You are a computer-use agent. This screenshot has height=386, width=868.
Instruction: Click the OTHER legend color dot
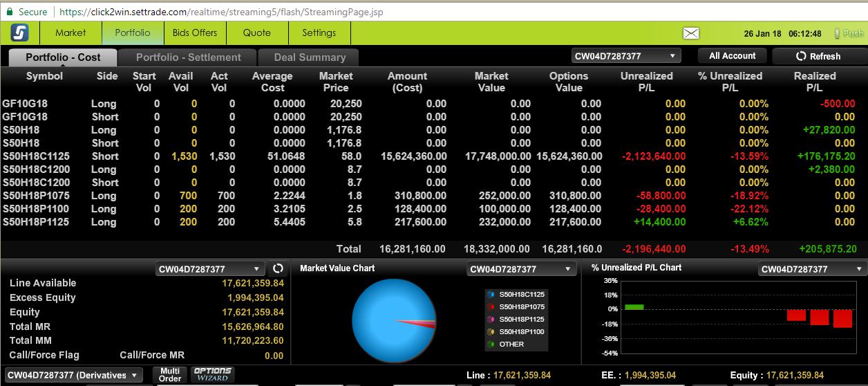point(491,344)
